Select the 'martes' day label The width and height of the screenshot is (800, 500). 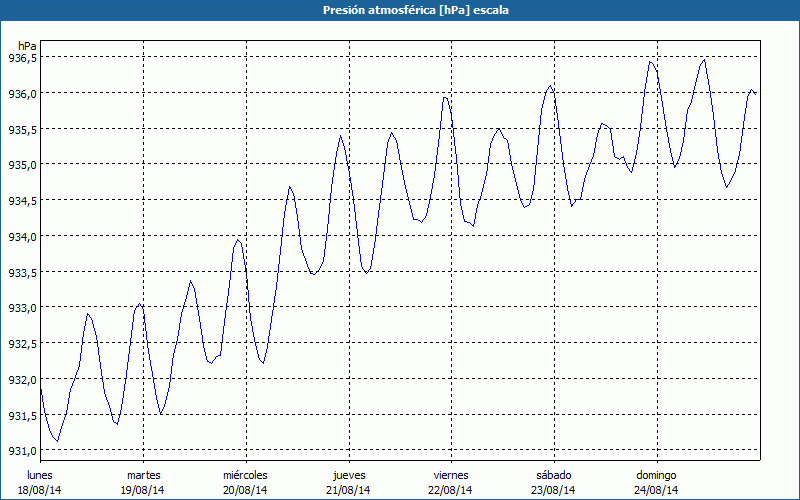[143, 475]
